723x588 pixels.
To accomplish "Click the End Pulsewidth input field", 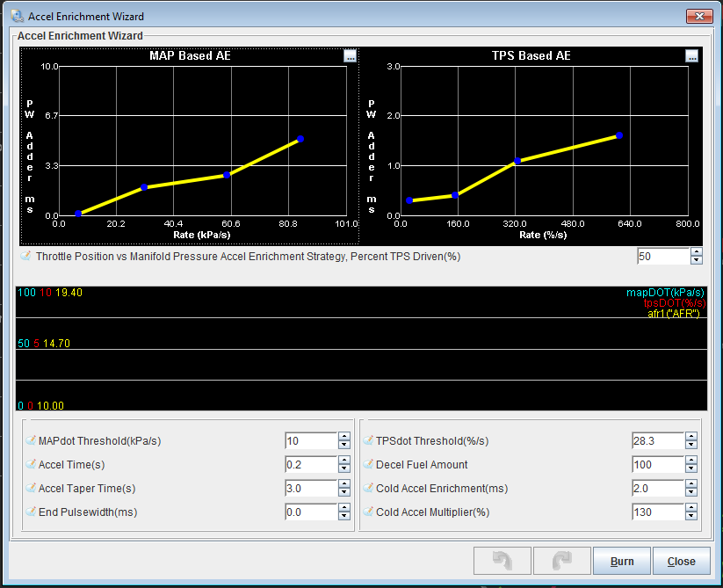I will pos(309,512).
